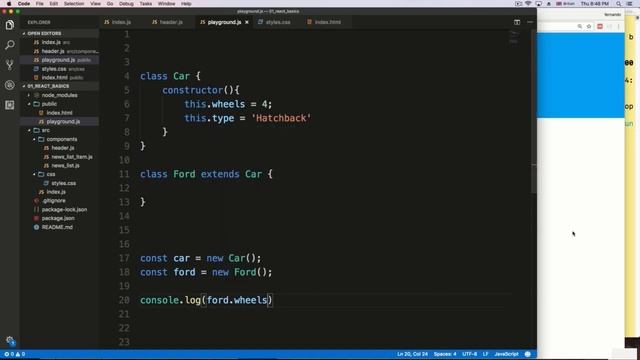This screenshot has height=360, width=640.
Task: Collapse the src folder
Action: [45, 130]
